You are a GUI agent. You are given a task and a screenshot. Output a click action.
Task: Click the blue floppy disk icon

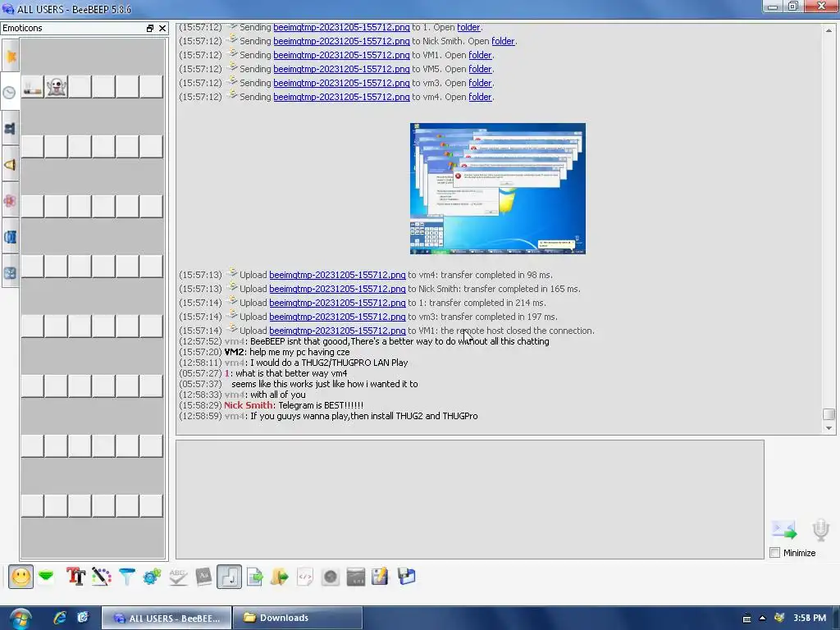point(407,577)
